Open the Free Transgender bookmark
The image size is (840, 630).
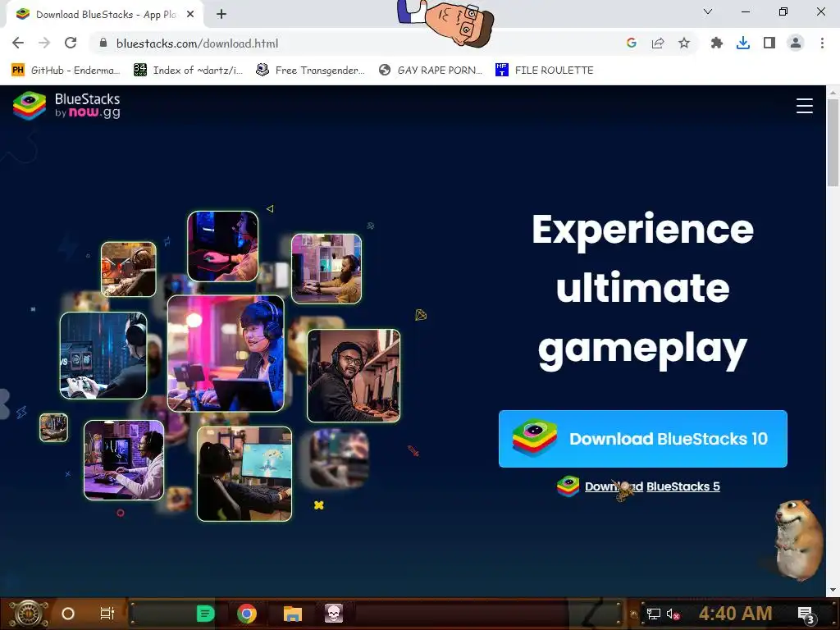(x=310, y=71)
